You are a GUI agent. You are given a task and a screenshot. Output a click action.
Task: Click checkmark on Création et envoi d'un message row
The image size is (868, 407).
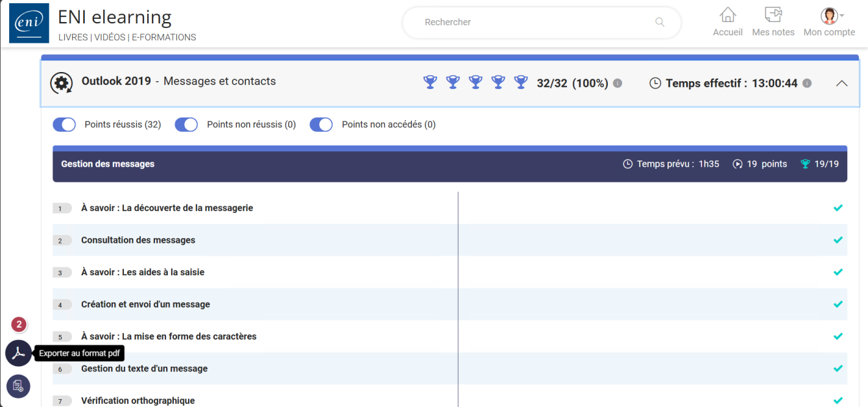[x=838, y=304]
